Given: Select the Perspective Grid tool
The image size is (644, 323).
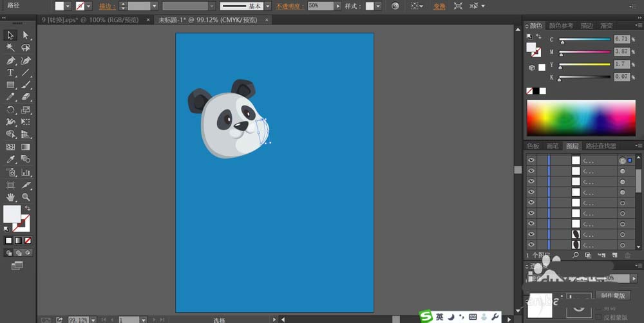Looking at the screenshot, I should (26, 134).
